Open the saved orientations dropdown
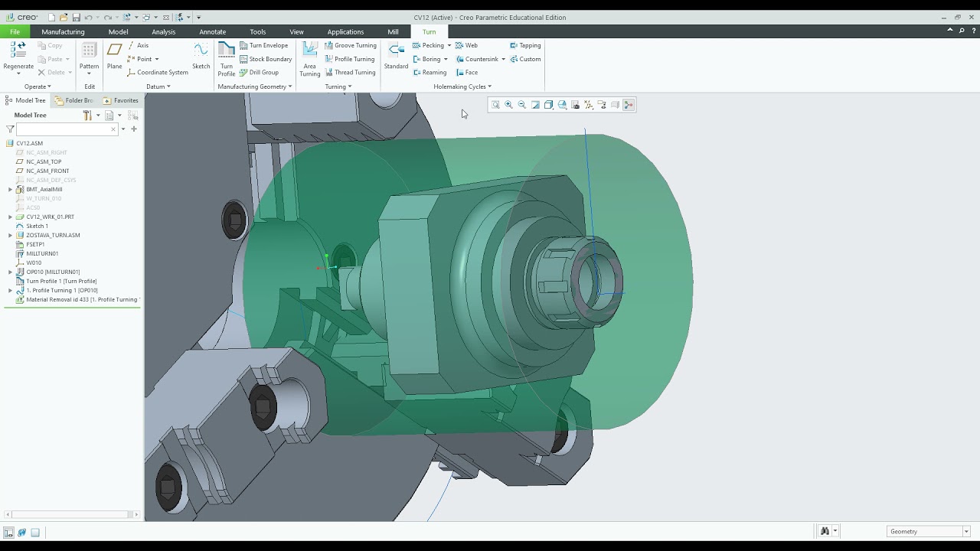Viewport: 980px width, 551px height. coord(562,105)
